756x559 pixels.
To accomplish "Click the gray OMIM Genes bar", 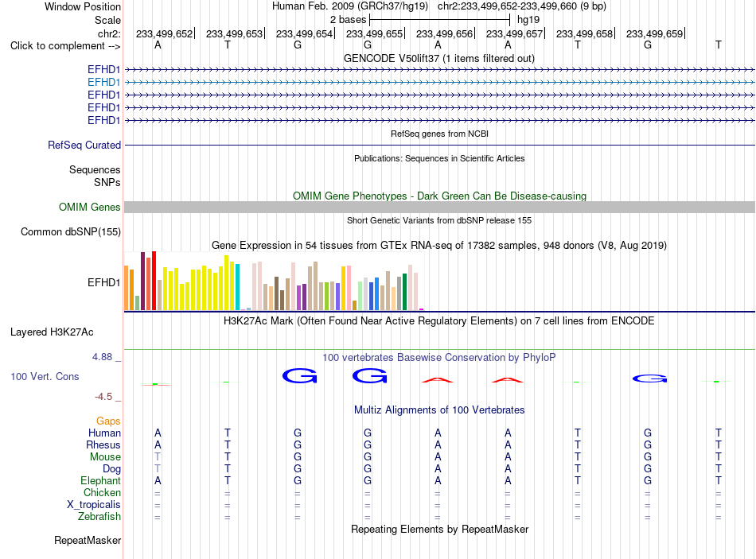I will tap(439, 208).
